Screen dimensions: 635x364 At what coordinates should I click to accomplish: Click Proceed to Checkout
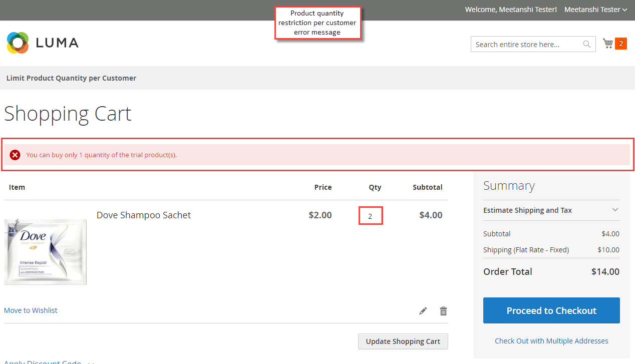[551, 310]
